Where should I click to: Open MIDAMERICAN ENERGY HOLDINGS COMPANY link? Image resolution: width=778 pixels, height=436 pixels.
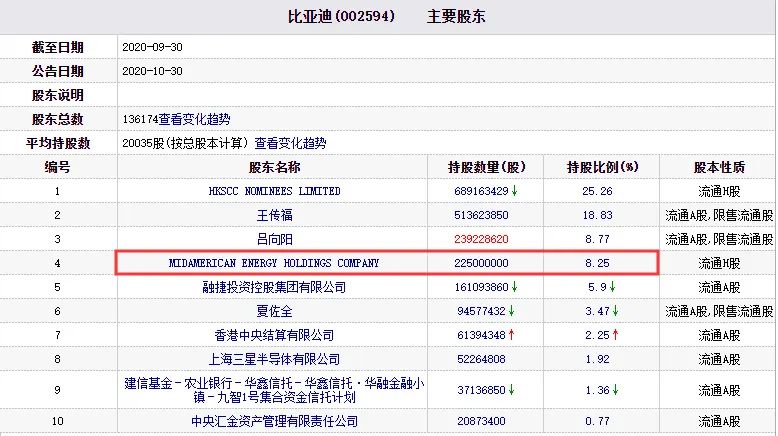coord(274,263)
